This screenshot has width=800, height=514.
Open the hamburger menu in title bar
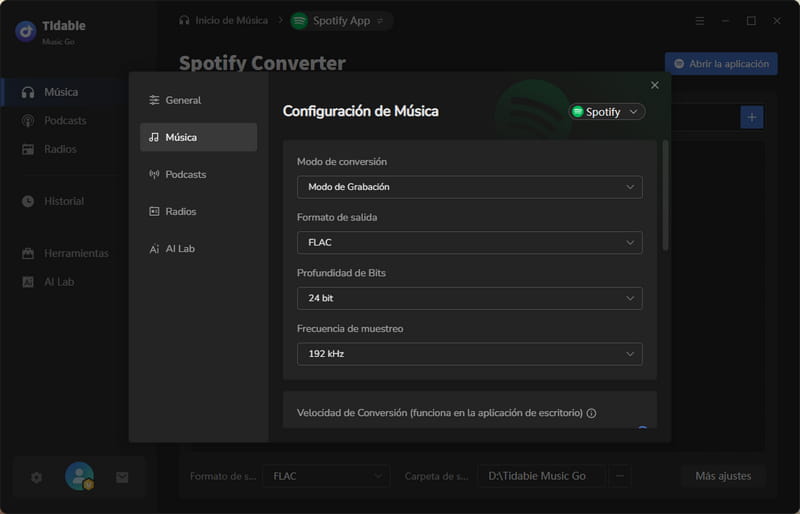pyautogui.click(x=700, y=21)
